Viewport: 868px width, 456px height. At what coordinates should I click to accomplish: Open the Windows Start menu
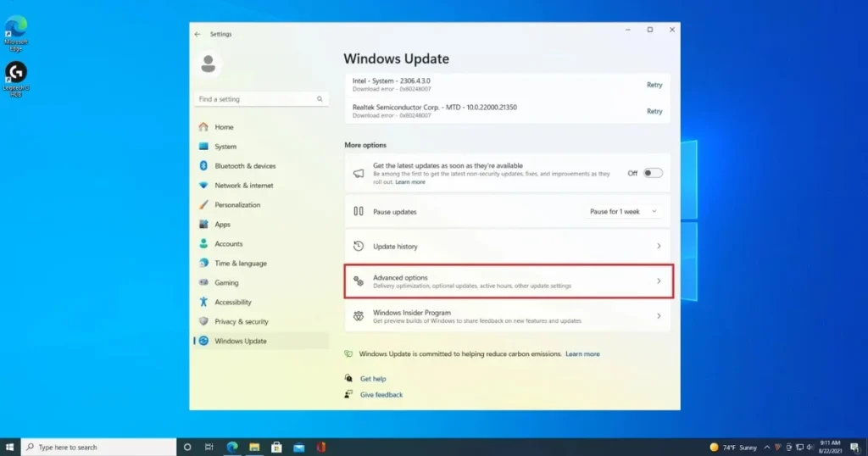(9, 448)
